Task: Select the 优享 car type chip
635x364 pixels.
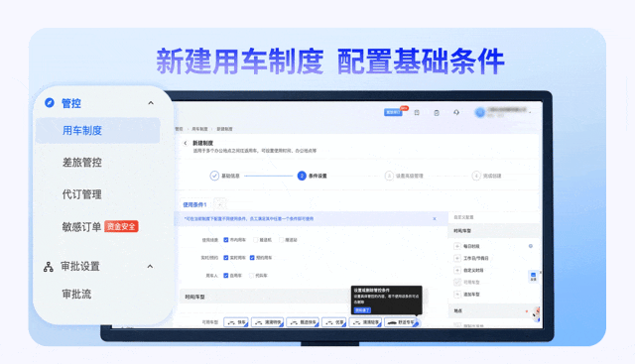Action: point(334,322)
